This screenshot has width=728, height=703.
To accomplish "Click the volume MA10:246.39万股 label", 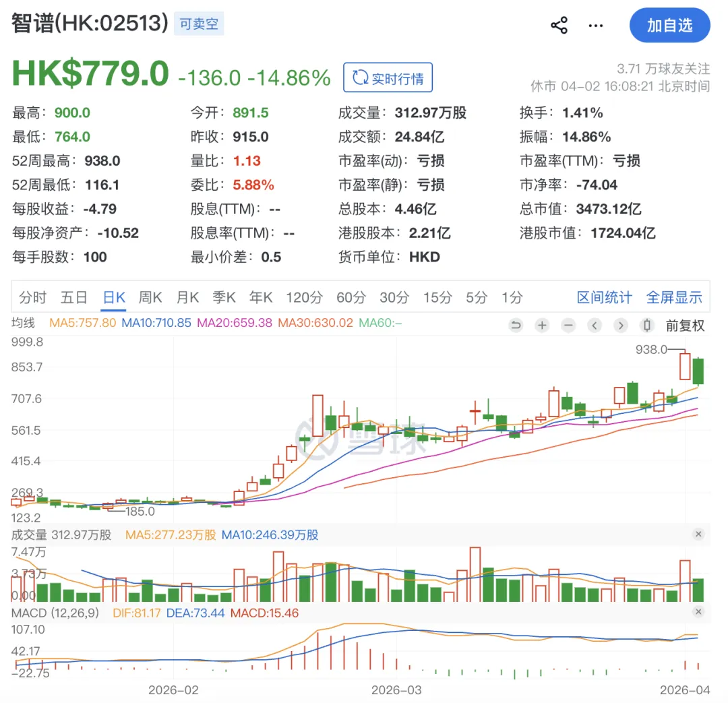I will tap(270, 535).
